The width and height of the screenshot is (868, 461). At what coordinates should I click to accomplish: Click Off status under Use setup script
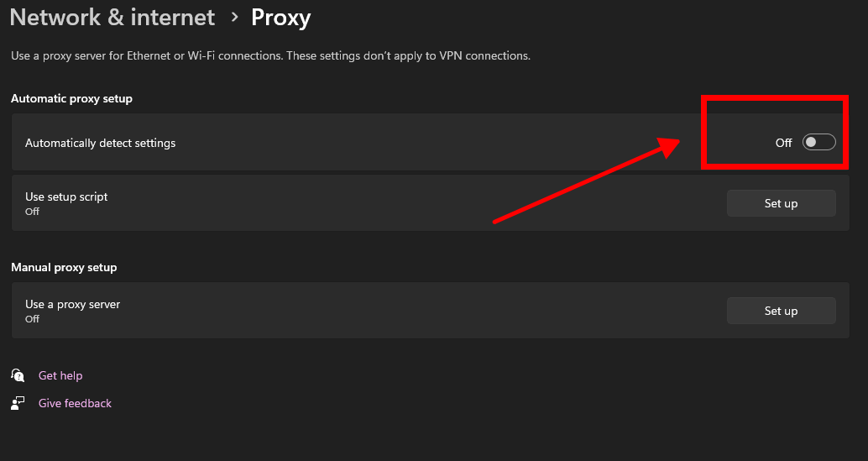pos(32,212)
